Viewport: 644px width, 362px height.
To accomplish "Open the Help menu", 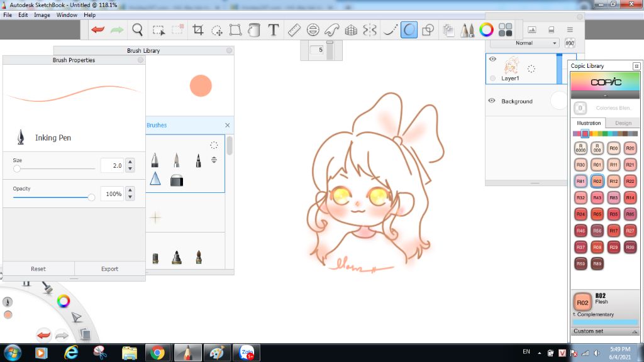I will [89, 15].
